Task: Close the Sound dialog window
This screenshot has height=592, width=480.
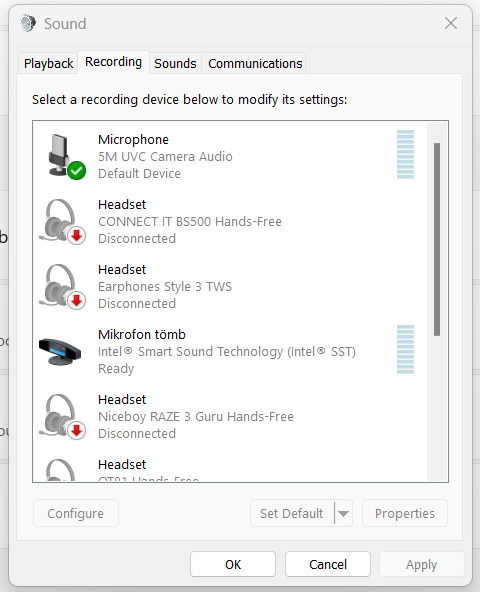Action: pos(451,23)
